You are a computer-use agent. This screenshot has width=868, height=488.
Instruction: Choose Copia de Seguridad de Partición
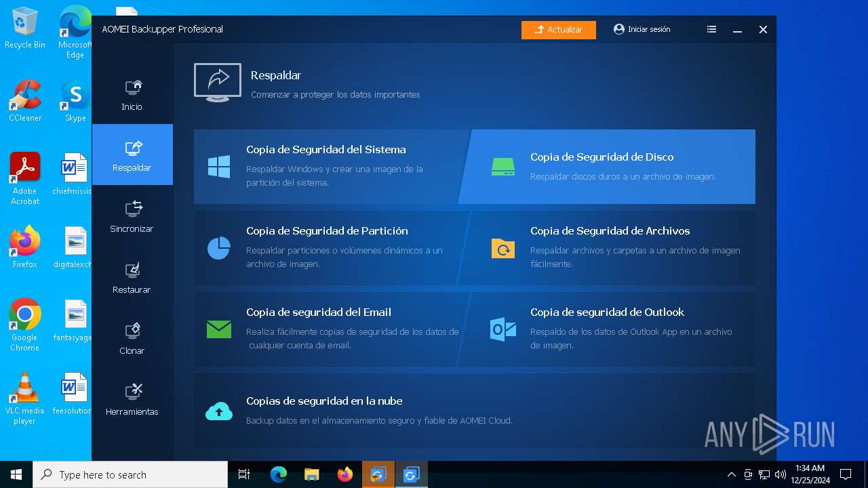pos(329,248)
